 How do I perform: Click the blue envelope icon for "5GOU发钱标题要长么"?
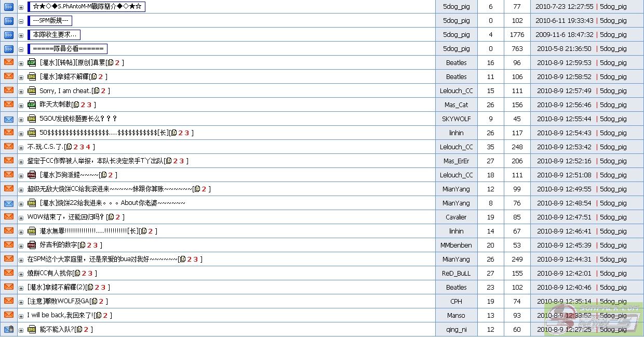(9, 119)
